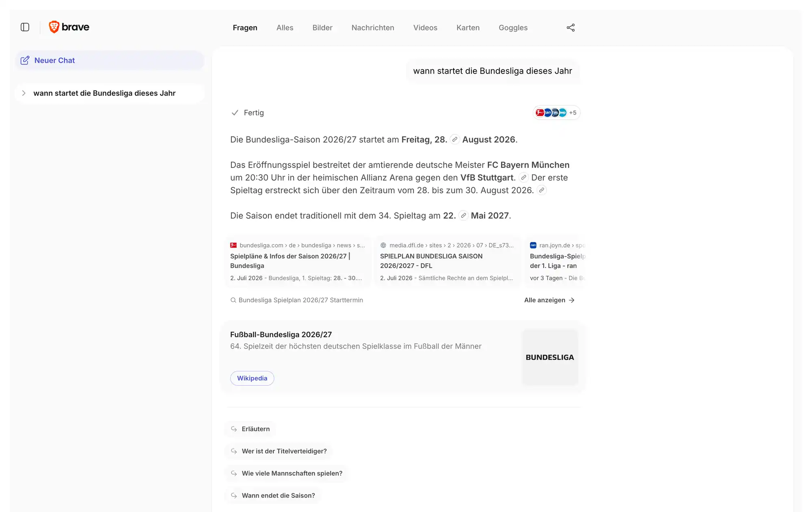Click Alle anzeigen link
Viewport: 812px width, 512px height.
[x=549, y=300]
